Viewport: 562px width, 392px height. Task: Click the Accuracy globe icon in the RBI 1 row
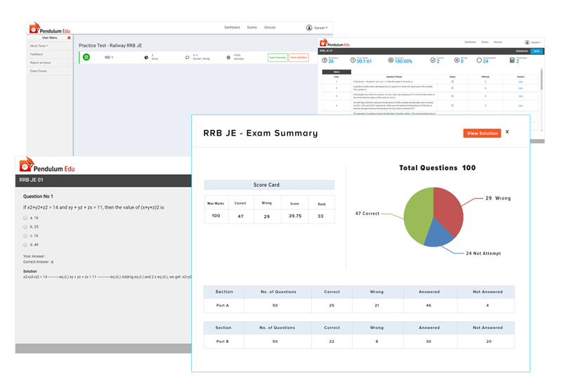228,57
